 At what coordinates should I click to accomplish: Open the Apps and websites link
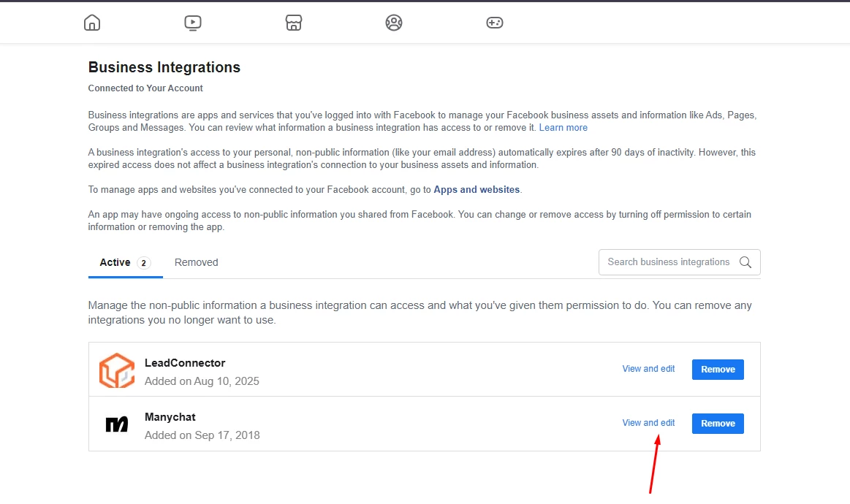tap(477, 190)
